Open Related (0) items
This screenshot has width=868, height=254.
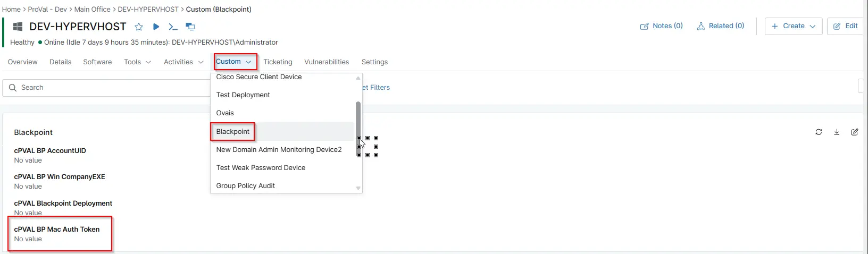pos(720,26)
